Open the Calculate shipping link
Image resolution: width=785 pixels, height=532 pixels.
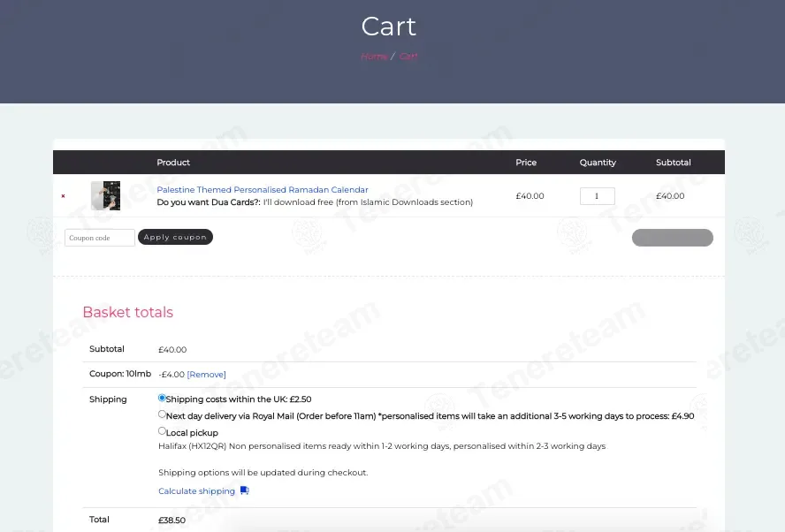pos(196,491)
